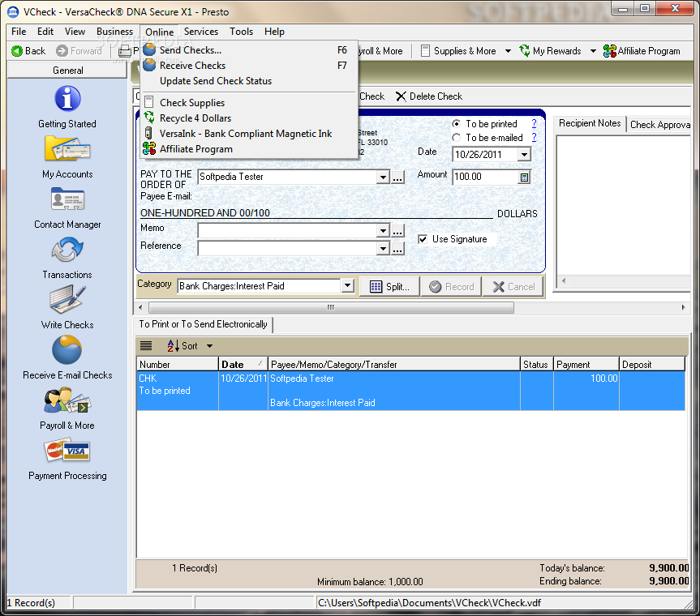Open Payment Processing card icon

point(67,451)
